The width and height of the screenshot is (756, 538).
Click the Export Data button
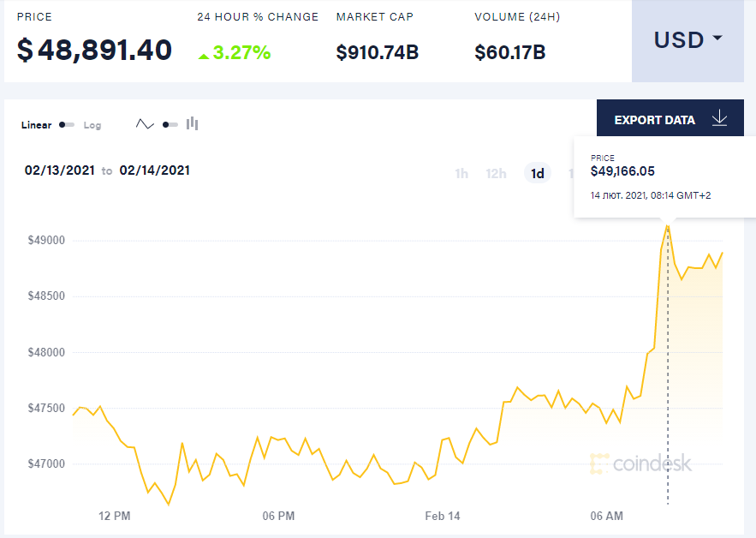tap(655, 120)
